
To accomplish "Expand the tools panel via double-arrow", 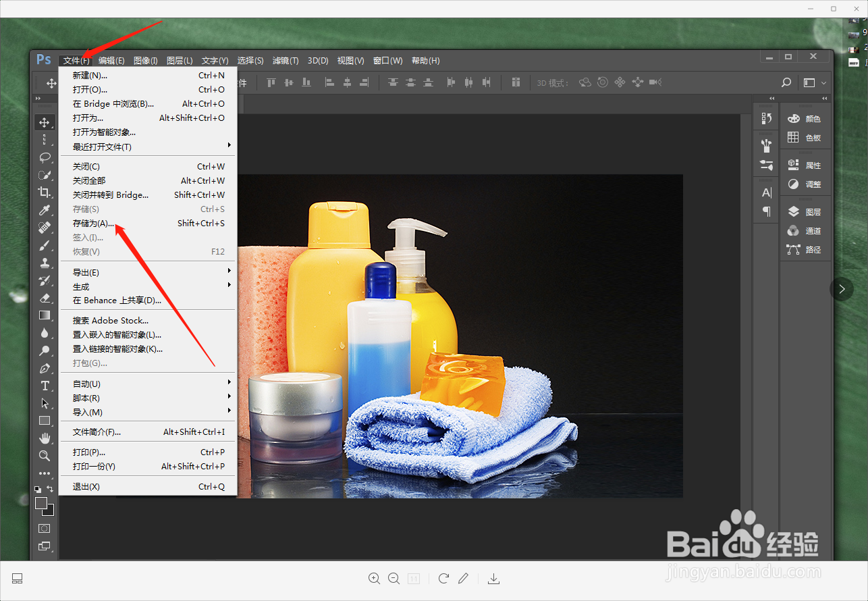I will tap(38, 99).
